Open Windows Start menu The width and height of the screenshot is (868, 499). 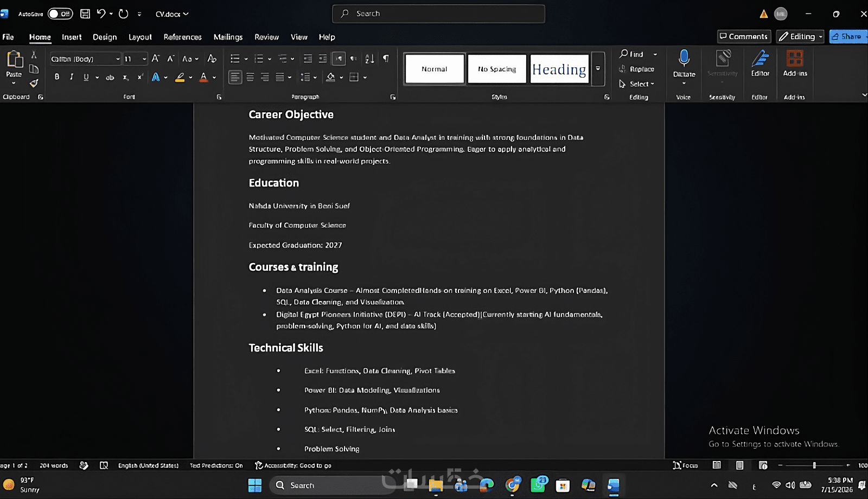click(x=255, y=485)
